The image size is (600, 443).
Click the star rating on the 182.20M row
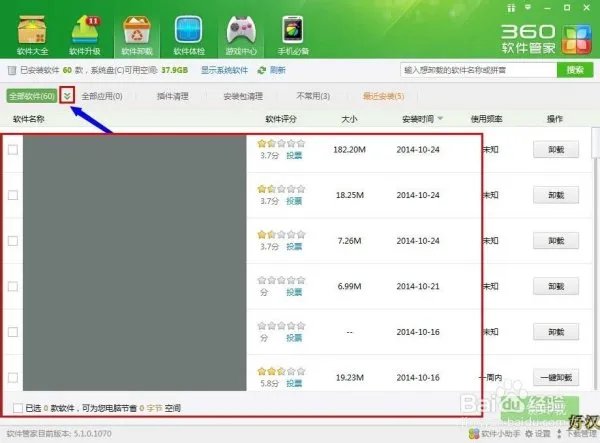(x=281, y=143)
